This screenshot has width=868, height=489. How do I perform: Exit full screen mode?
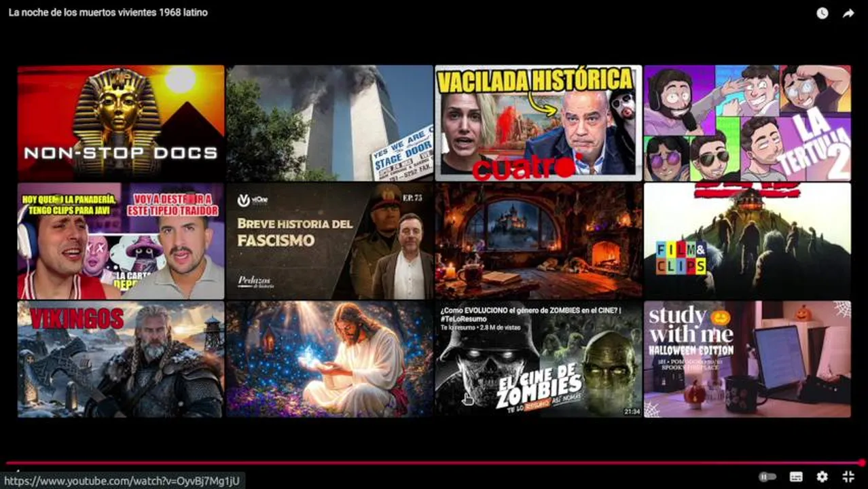click(x=848, y=477)
